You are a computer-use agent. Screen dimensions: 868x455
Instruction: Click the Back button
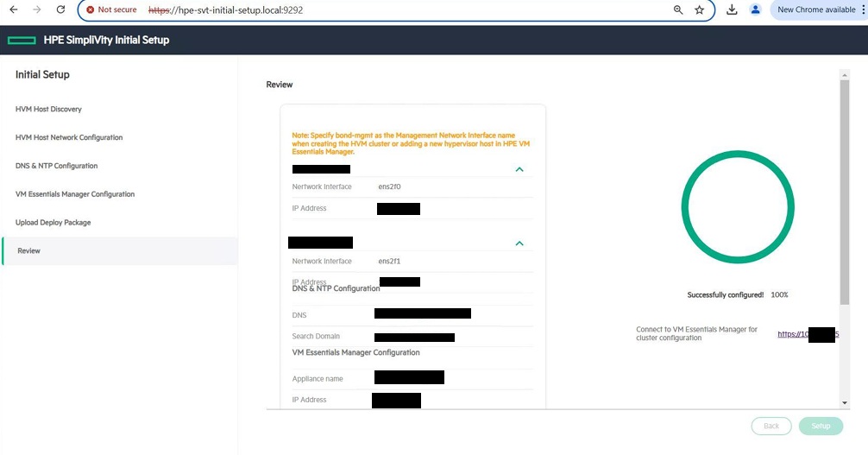click(x=771, y=426)
